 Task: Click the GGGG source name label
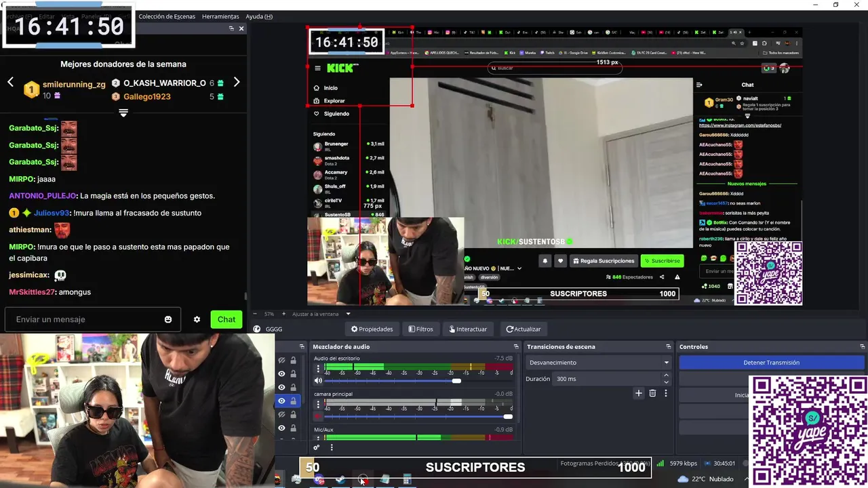click(x=274, y=329)
